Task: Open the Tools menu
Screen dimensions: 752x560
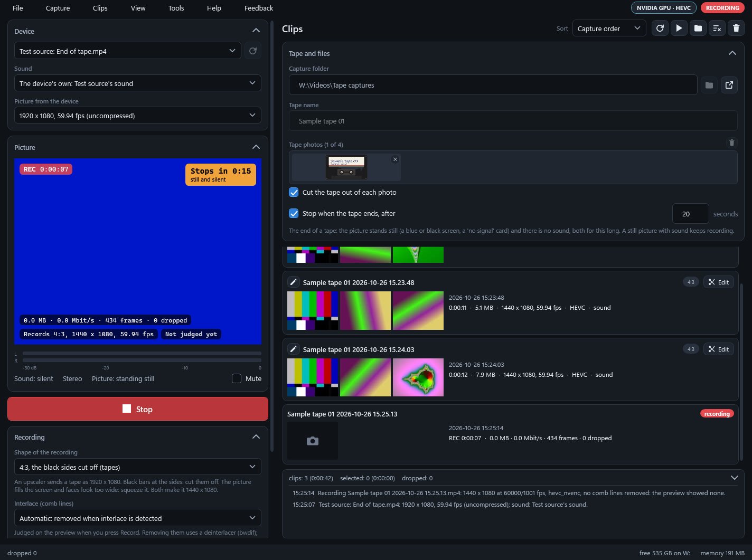Action: pos(176,8)
